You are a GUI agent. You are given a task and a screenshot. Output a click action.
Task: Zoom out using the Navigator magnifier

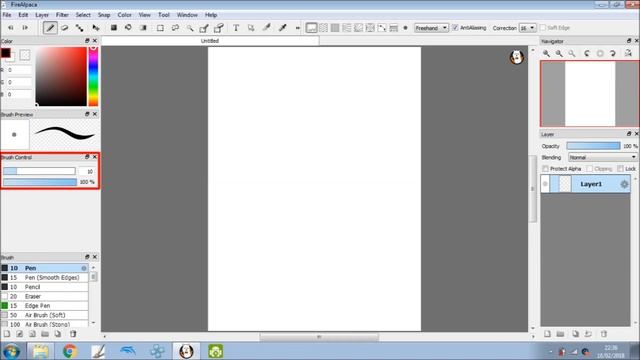(559, 53)
